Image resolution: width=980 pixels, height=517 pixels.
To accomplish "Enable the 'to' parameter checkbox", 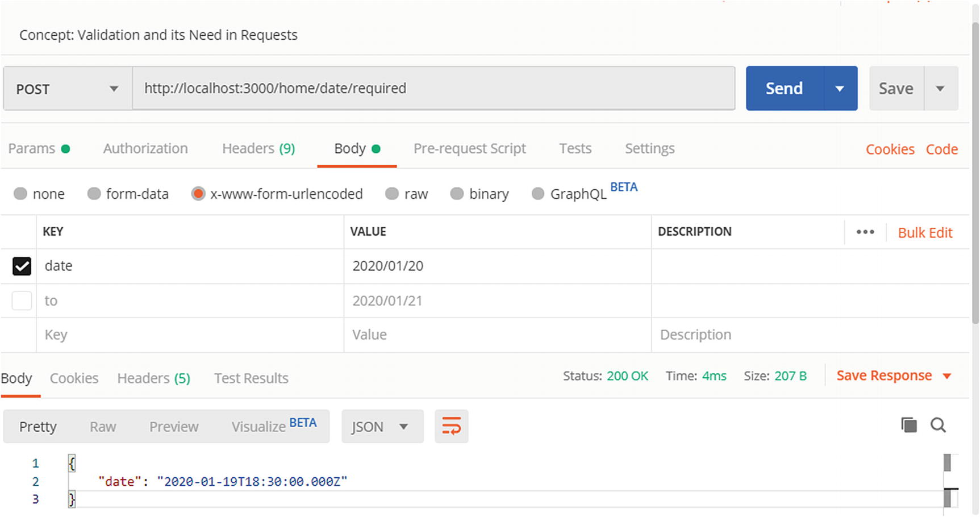I will pyautogui.click(x=22, y=301).
